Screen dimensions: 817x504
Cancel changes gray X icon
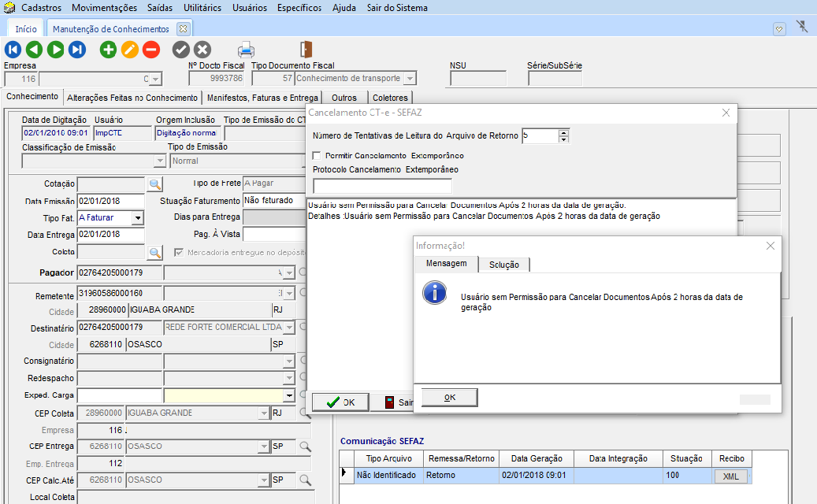click(202, 50)
